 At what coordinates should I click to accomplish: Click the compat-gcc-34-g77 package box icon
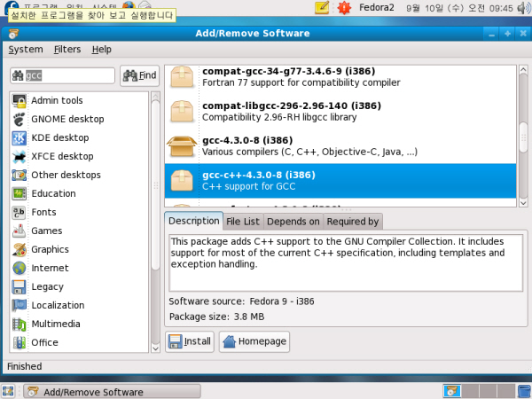182,77
